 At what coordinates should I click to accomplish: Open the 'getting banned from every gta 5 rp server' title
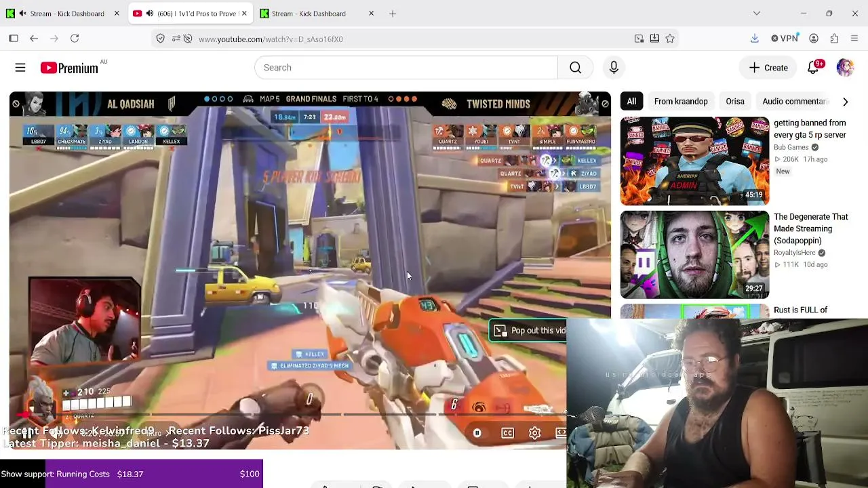(x=810, y=129)
